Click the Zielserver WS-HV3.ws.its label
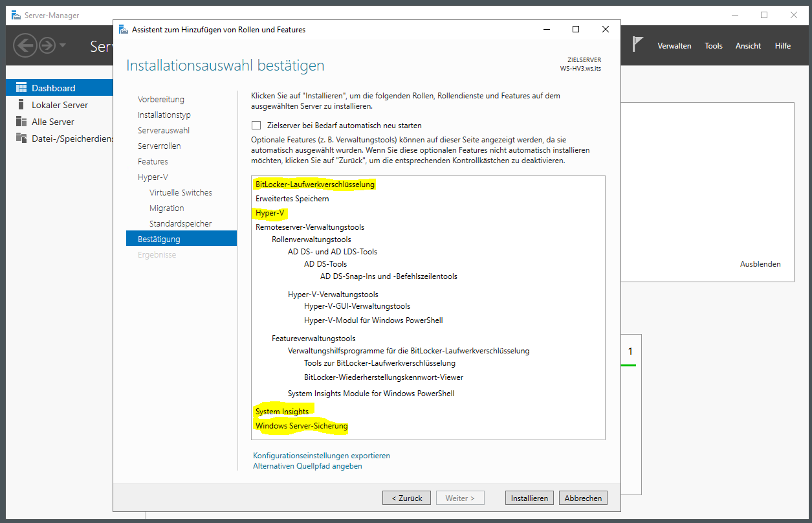The width and height of the screenshot is (812, 523). pyautogui.click(x=580, y=64)
